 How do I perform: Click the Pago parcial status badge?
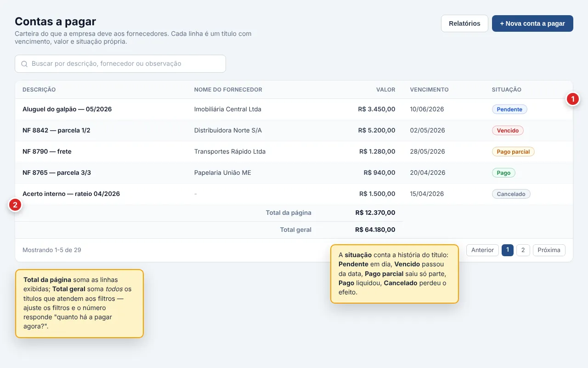[x=513, y=152]
